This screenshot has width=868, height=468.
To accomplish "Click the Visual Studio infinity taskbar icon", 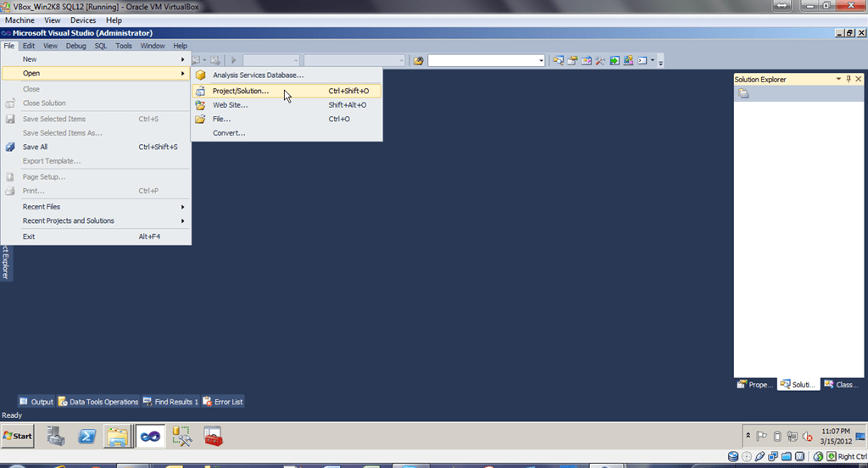I will pyautogui.click(x=150, y=437).
